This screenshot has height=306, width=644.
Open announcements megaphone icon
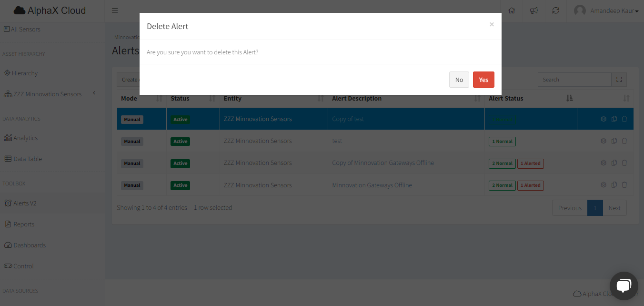pos(534,10)
